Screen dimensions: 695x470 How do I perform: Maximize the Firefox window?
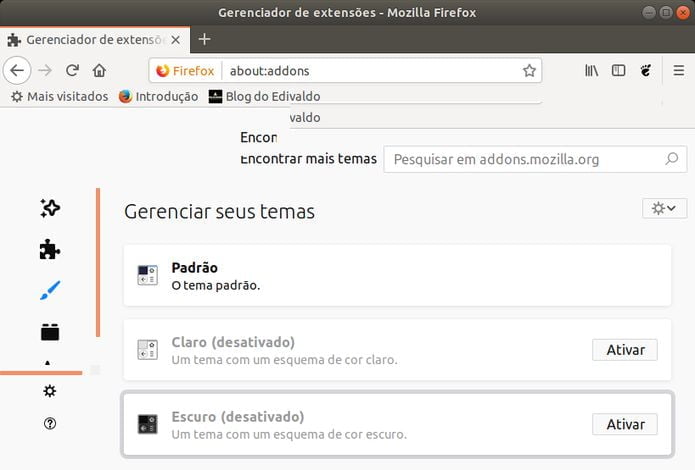666,12
